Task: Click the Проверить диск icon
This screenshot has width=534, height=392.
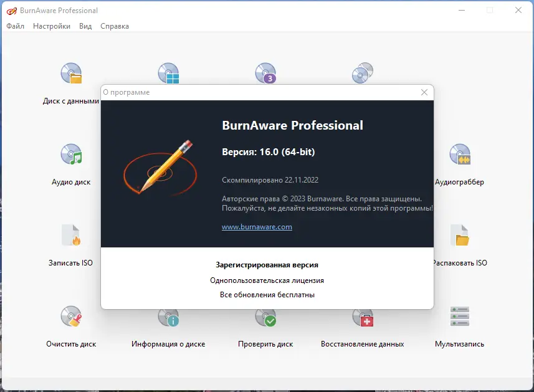Action: tap(265, 317)
